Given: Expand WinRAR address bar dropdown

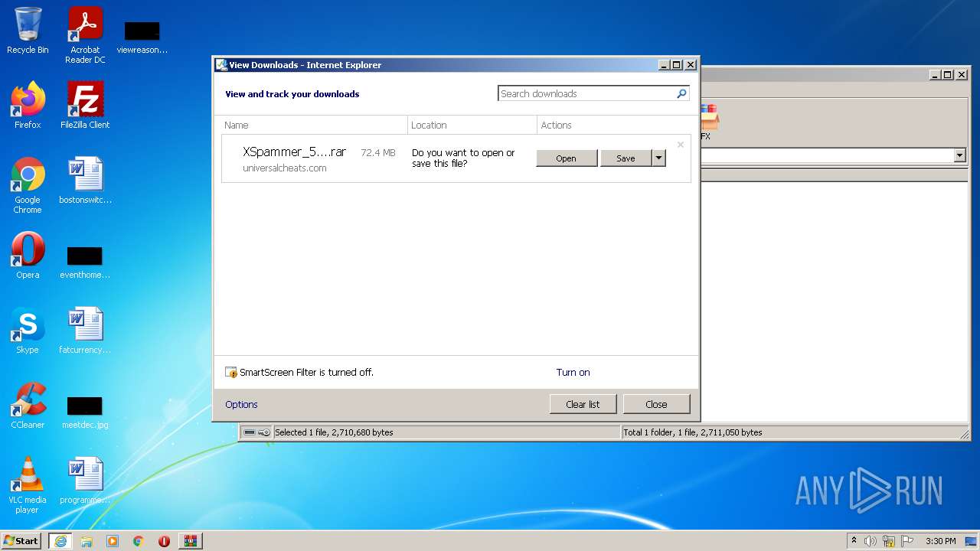Looking at the screenshot, I should (x=960, y=155).
